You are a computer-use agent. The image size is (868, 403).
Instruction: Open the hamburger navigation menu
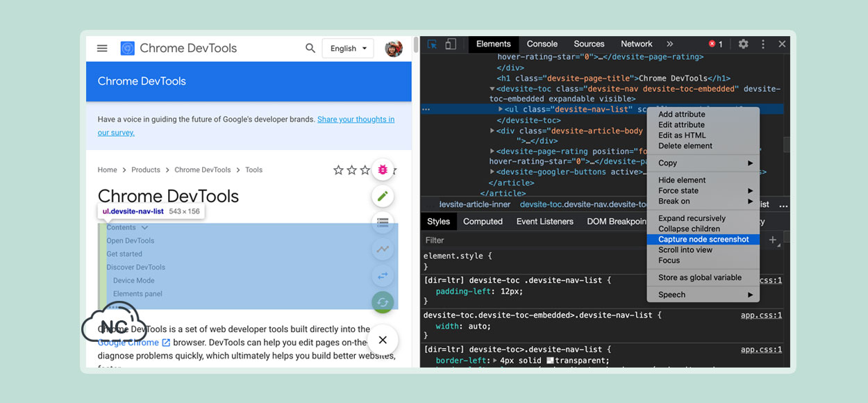tap(102, 49)
